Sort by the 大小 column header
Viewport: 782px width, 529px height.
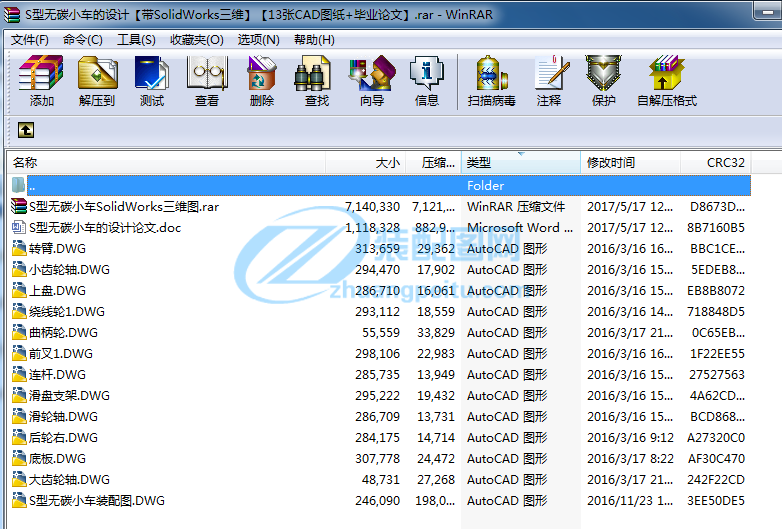(366, 163)
